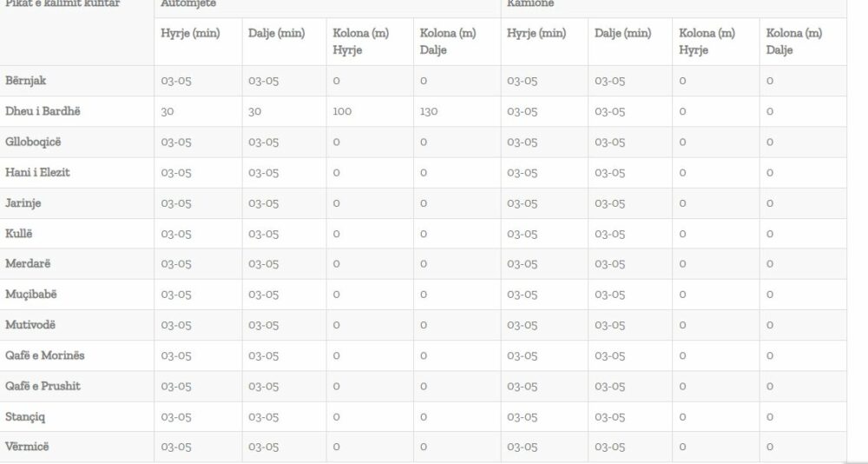868x464 pixels.
Task: Click the Kullë crossing name
Action: pyautogui.click(x=19, y=233)
